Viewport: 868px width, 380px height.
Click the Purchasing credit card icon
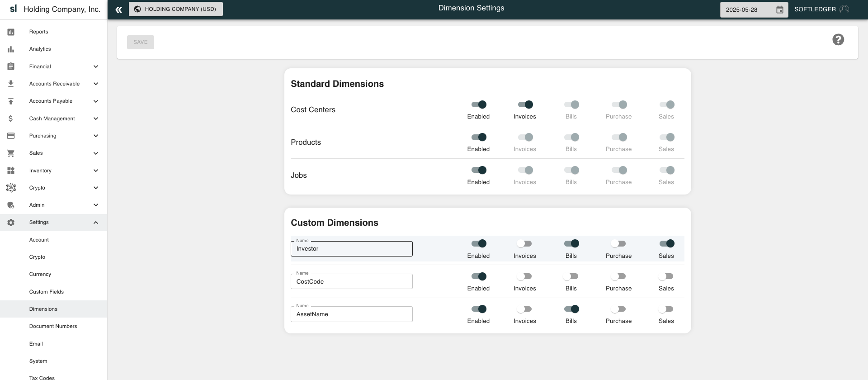coord(11,136)
